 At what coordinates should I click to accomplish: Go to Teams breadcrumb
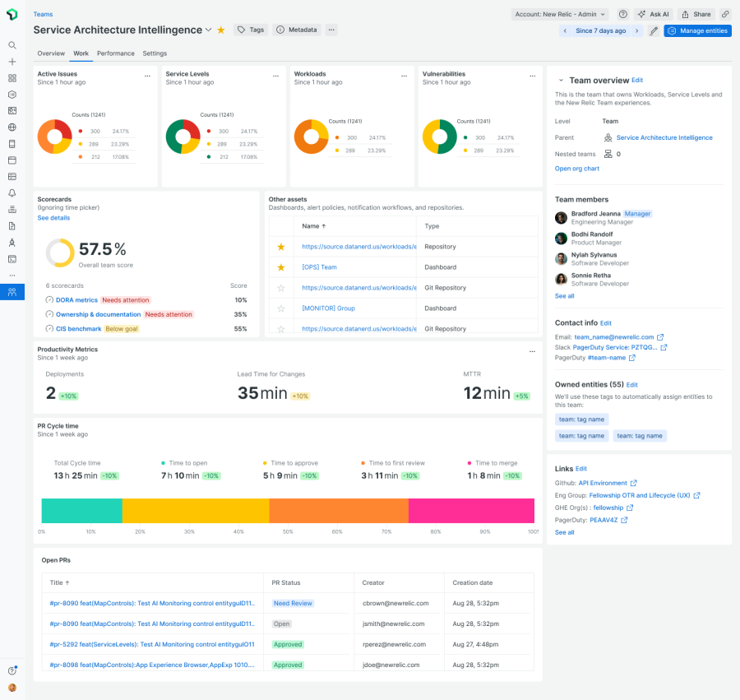click(43, 14)
